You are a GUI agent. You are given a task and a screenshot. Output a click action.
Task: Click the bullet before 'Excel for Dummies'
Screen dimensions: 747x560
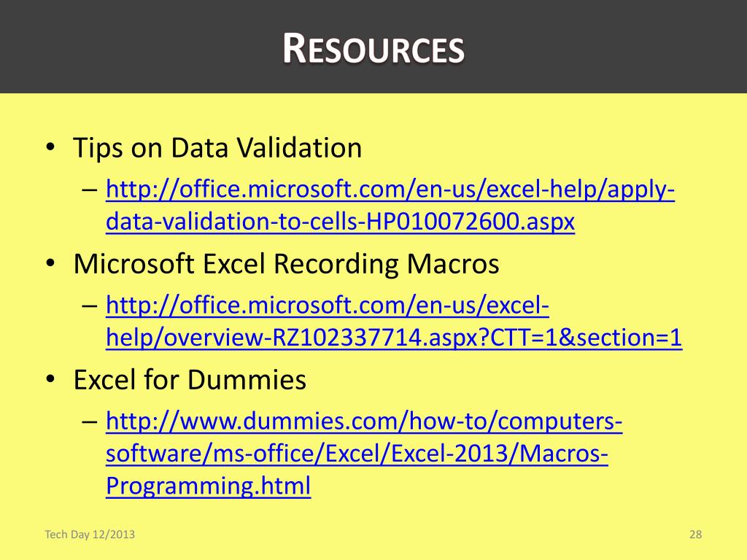[50, 379]
